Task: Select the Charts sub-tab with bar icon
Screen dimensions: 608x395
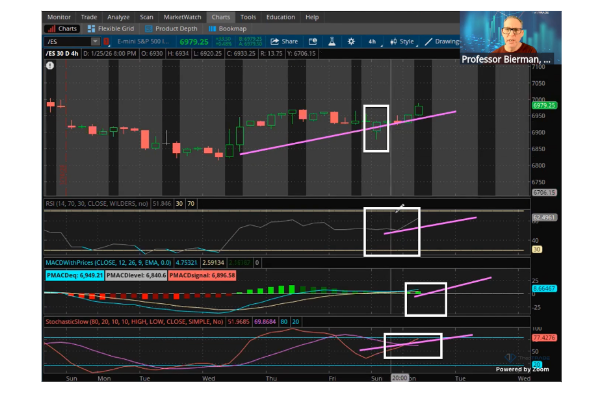Action: pyautogui.click(x=62, y=29)
